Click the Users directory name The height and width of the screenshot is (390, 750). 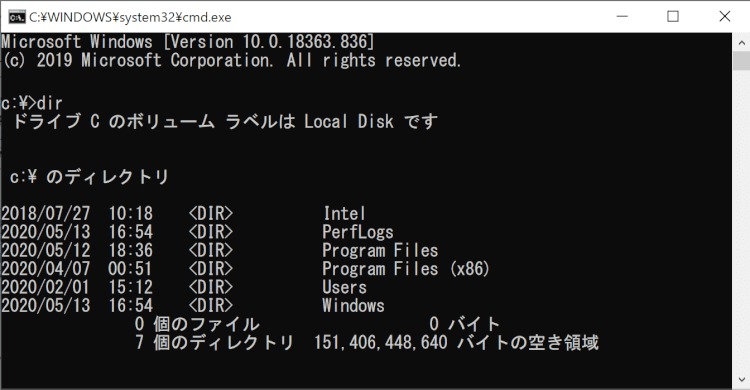pyautogui.click(x=344, y=288)
